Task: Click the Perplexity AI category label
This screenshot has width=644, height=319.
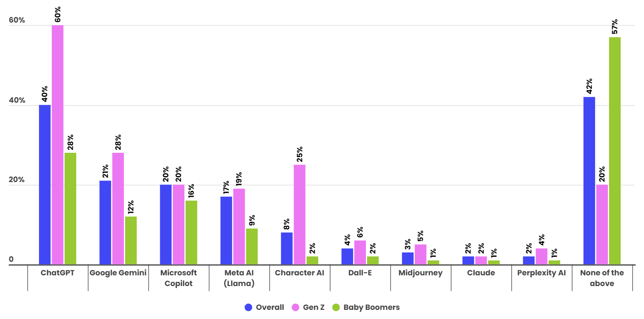Action: (542, 273)
